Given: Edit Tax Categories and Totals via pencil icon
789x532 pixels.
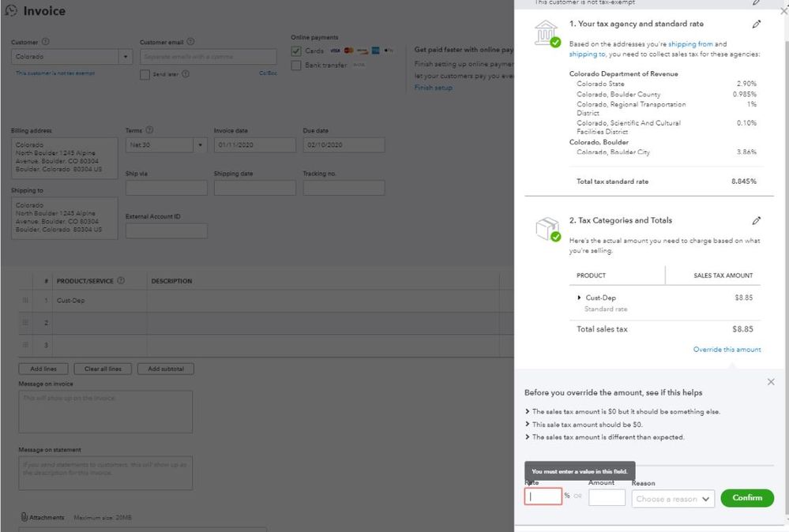Looking at the screenshot, I should [757, 221].
